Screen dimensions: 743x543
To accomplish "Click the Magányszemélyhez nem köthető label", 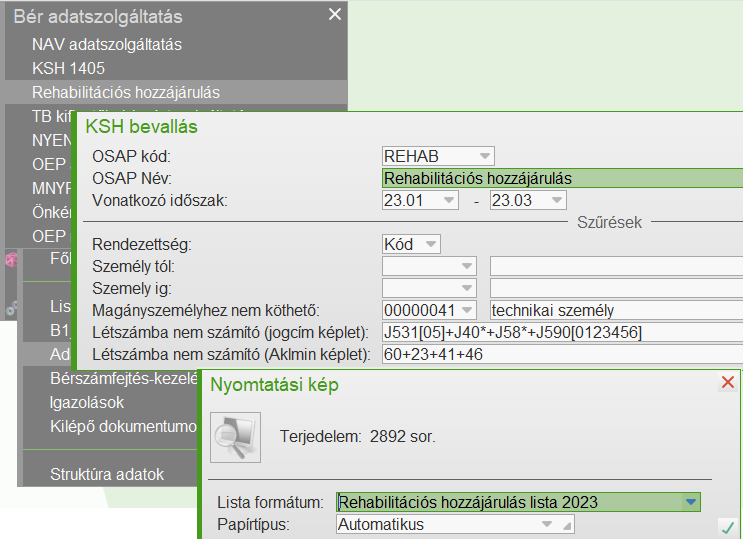I will pyautogui.click(x=206, y=310).
